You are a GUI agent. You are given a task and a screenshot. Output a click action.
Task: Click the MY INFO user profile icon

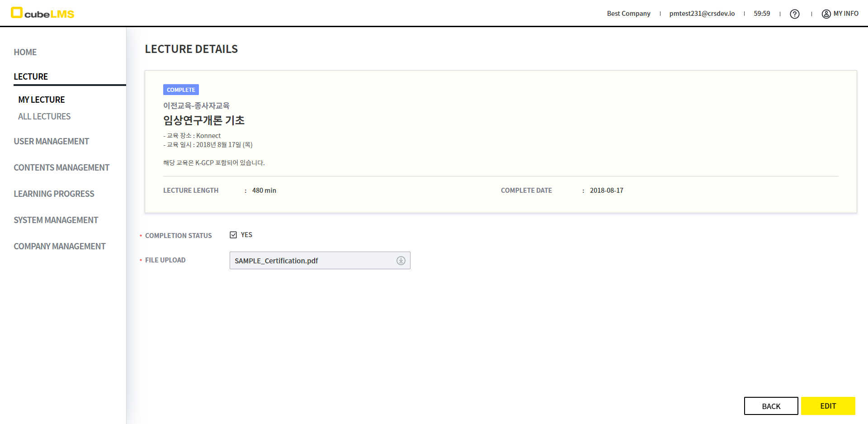[826, 14]
